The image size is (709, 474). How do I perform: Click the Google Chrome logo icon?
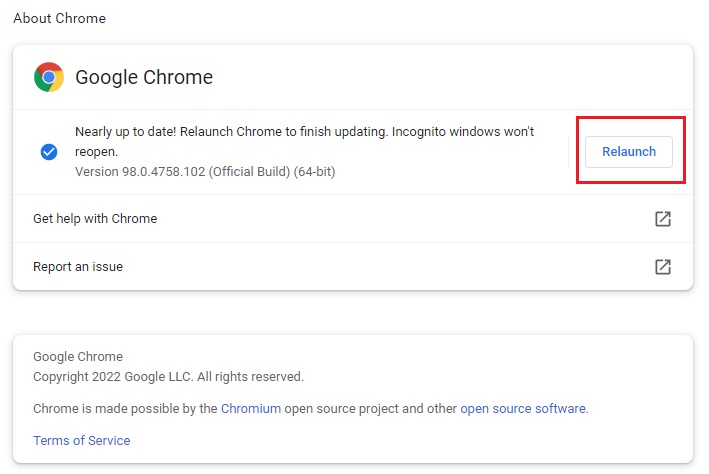point(49,77)
